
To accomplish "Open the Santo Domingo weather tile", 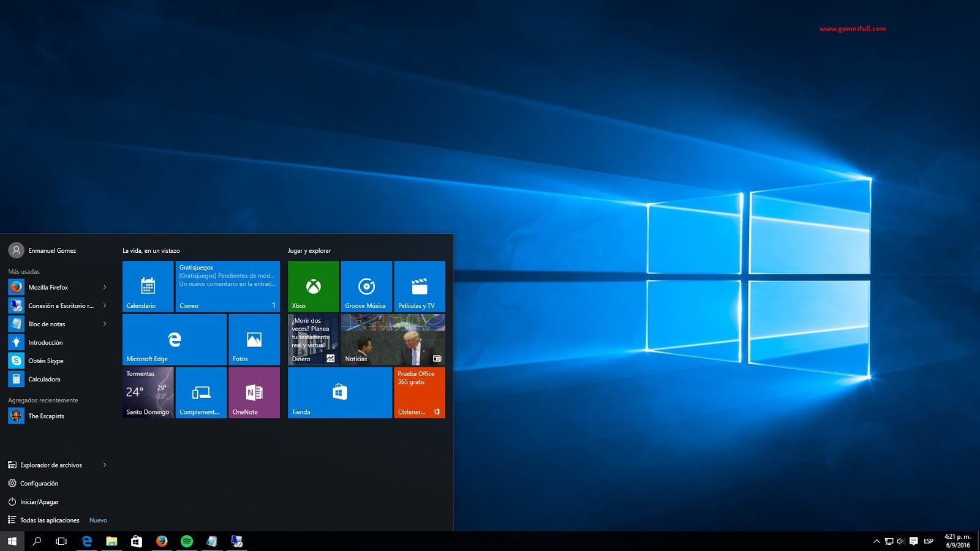I will (x=148, y=393).
